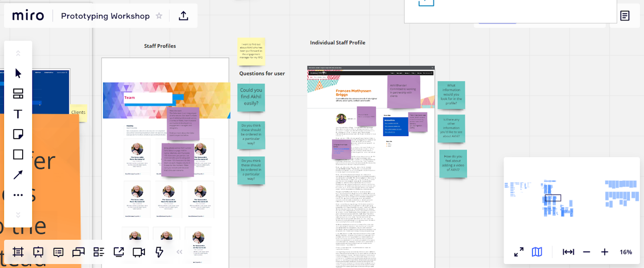
Task: Open the Comments panel icon
Action: click(x=58, y=252)
